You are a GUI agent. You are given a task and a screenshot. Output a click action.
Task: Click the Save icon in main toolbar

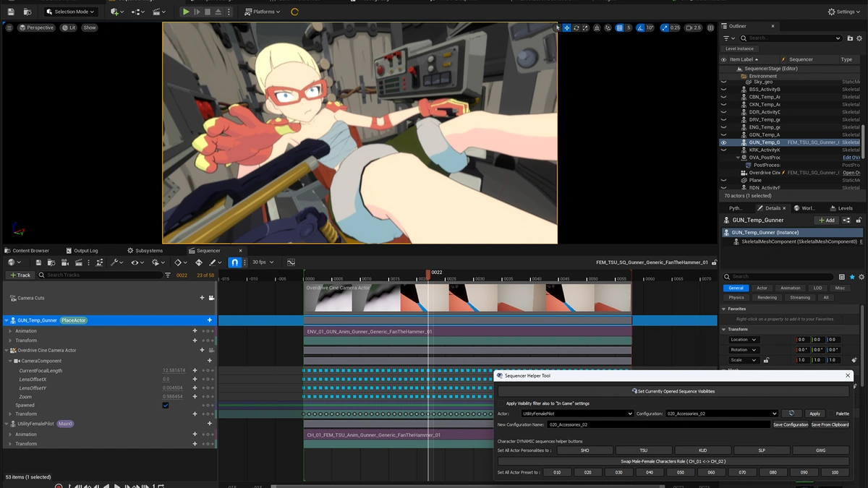click(11, 12)
